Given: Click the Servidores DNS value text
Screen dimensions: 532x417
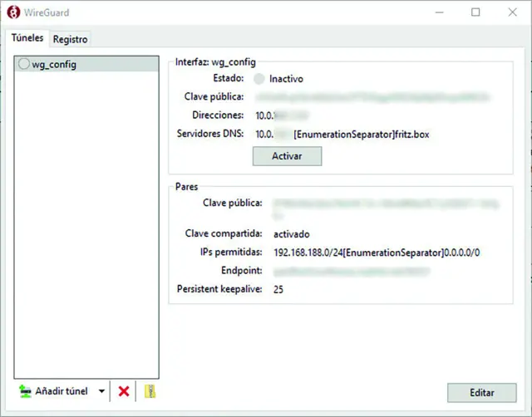Looking at the screenshot, I should tap(342, 134).
